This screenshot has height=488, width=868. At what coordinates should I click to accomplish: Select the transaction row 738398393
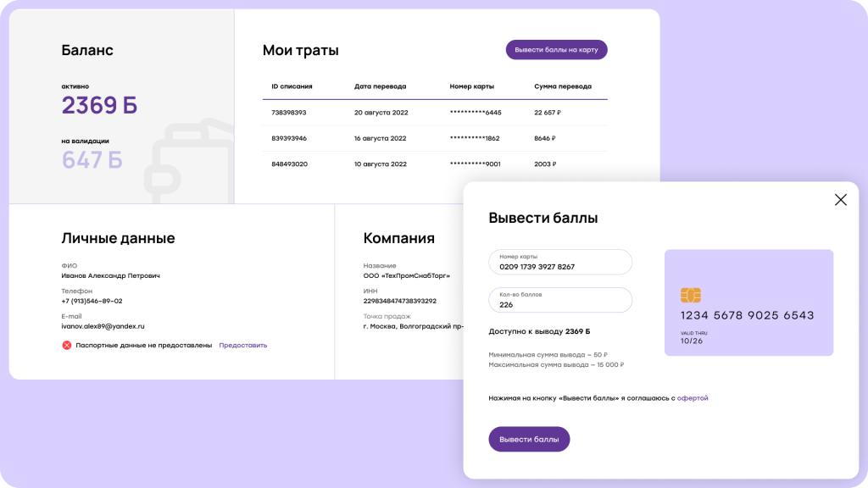coord(434,113)
